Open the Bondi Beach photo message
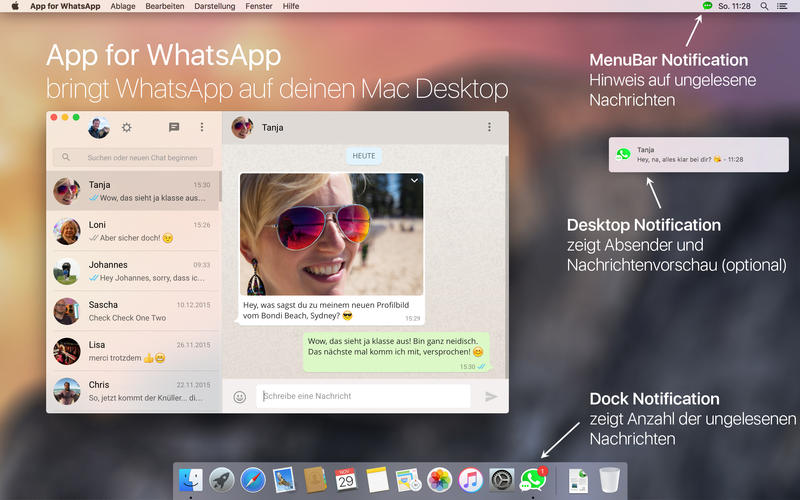Image resolution: width=800 pixels, height=500 pixels. click(x=332, y=234)
